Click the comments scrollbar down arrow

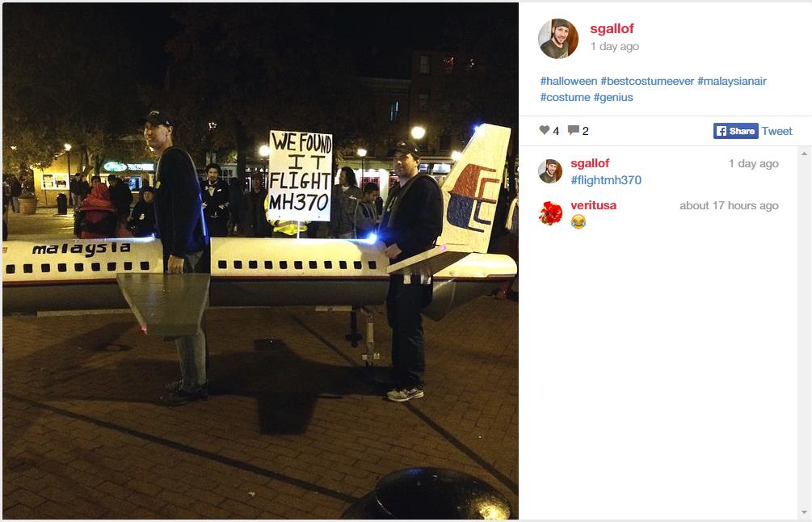point(803,512)
